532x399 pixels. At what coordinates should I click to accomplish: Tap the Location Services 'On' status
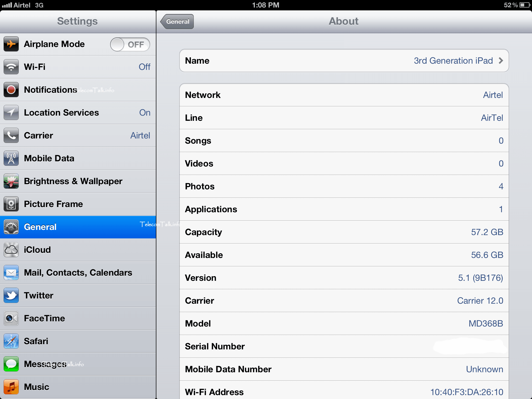coord(145,112)
